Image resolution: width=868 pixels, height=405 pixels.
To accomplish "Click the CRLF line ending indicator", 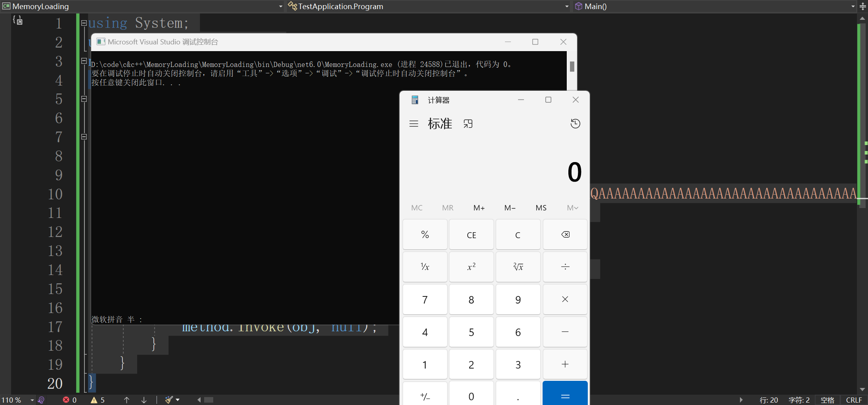I will 854,400.
